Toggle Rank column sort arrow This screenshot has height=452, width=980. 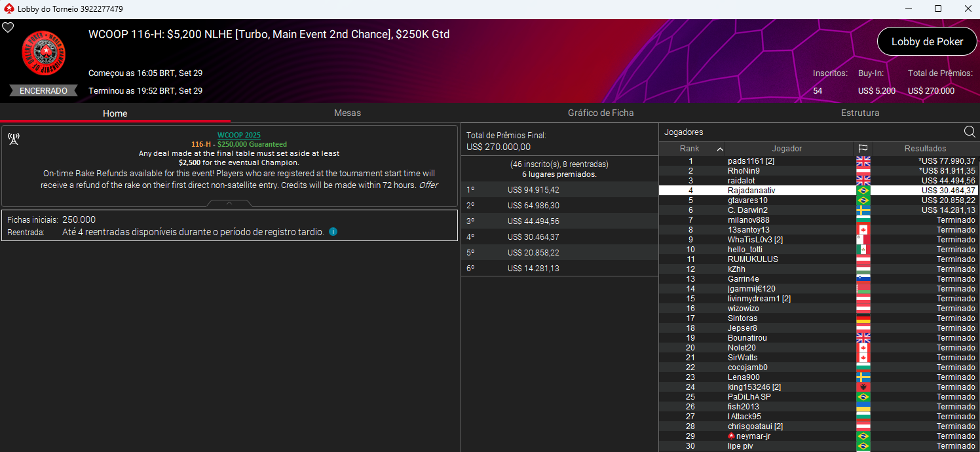[x=720, y=149]
